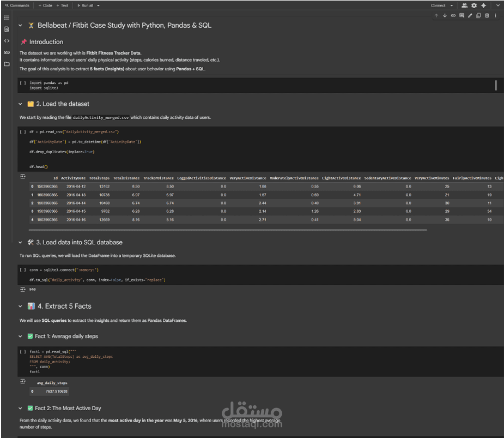Collapse the '2. Load the dataset' section
This screenshot has height=438, width=504.
point(20,104)
